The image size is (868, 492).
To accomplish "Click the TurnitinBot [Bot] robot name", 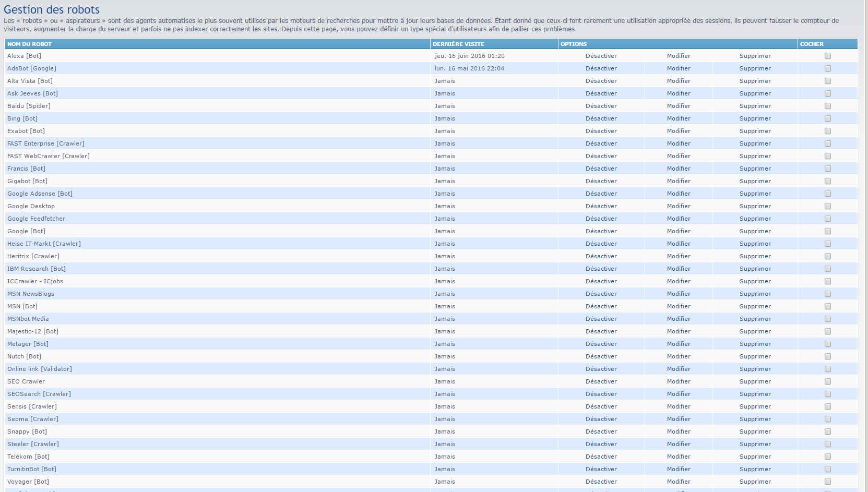I will pyautogui.click(x=32, y=469).
